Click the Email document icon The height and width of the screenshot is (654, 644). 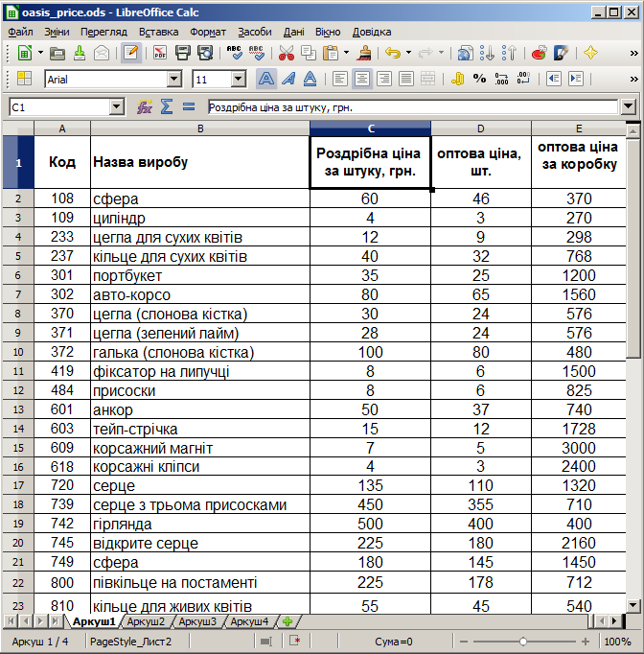pyautogui.click(x=102, y=53)
